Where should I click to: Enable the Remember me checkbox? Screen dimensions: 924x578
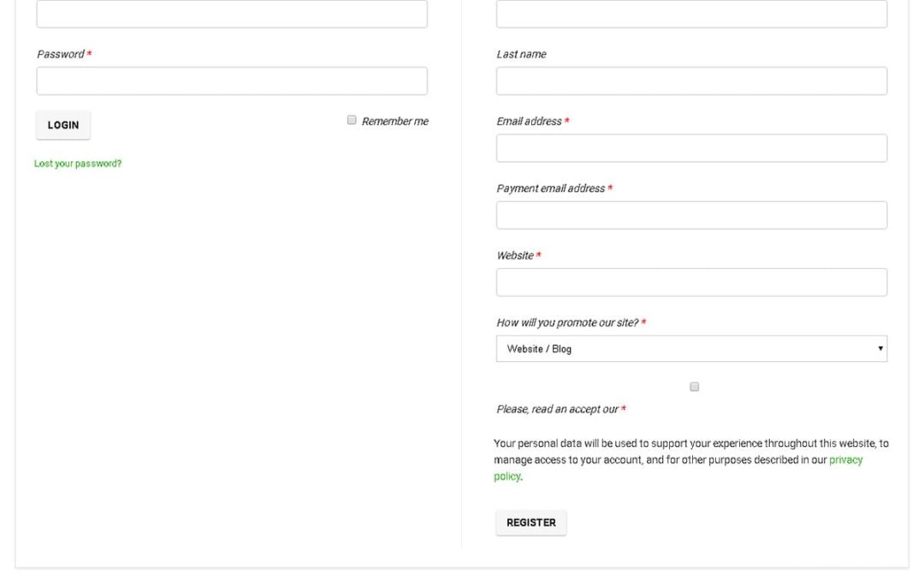point(352,121)
